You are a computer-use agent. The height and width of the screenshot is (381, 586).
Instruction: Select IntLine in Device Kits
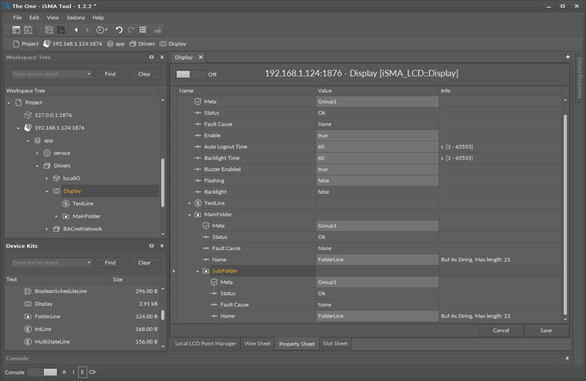tap(43, 329)
